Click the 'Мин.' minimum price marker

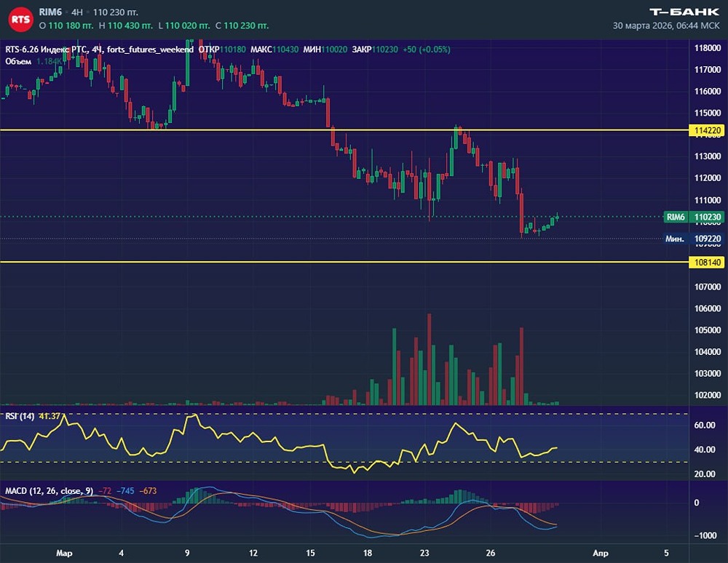coord(675,239)
